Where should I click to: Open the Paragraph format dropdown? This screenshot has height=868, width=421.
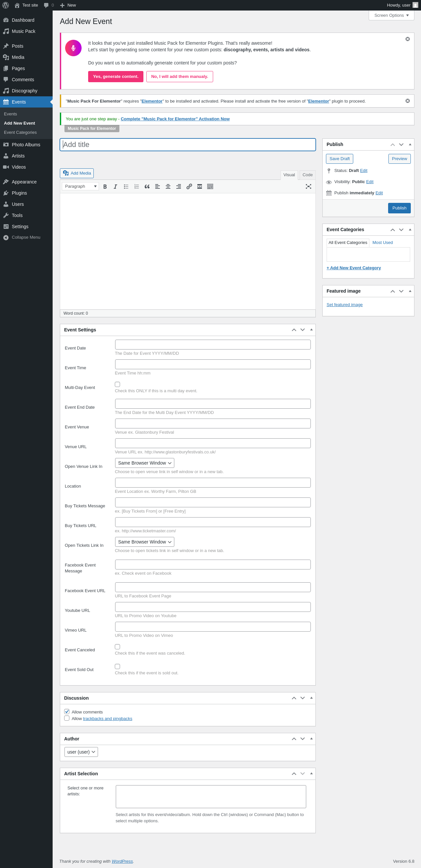tap(80, 186)
